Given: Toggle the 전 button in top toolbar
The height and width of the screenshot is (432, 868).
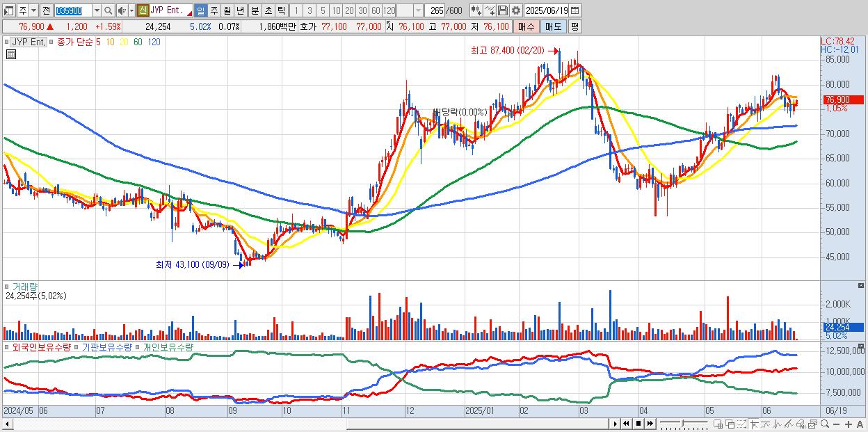Looking at the screenshot, I should (46, 10).
